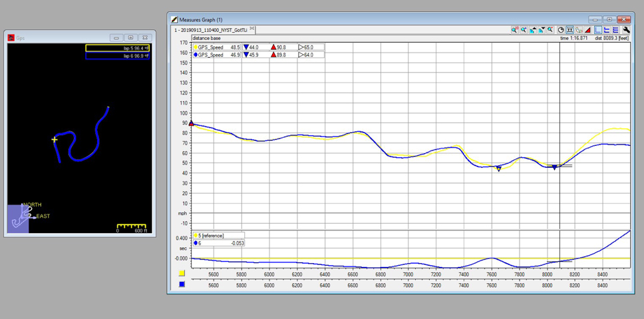The height and width of the screenshot is (319, 644).
Task: Select the 20190913_110400_NYST tab
Action: point(211,29)
